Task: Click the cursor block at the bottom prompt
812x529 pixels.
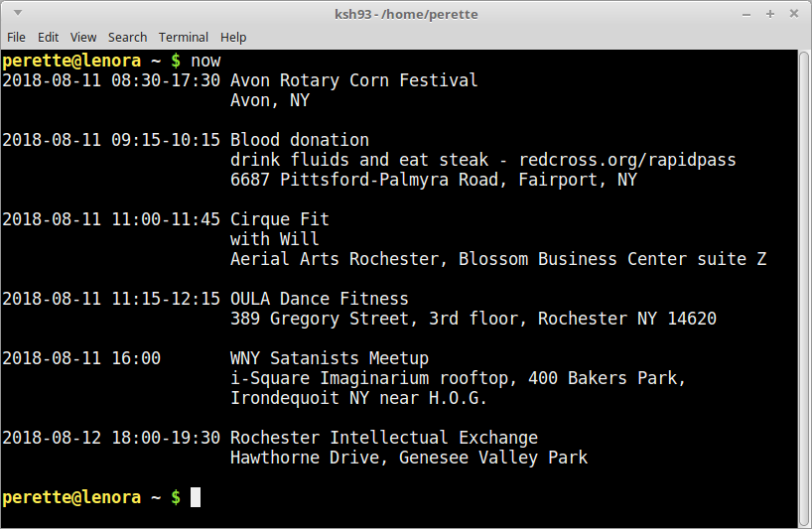Action: click(x=196, y=497)
